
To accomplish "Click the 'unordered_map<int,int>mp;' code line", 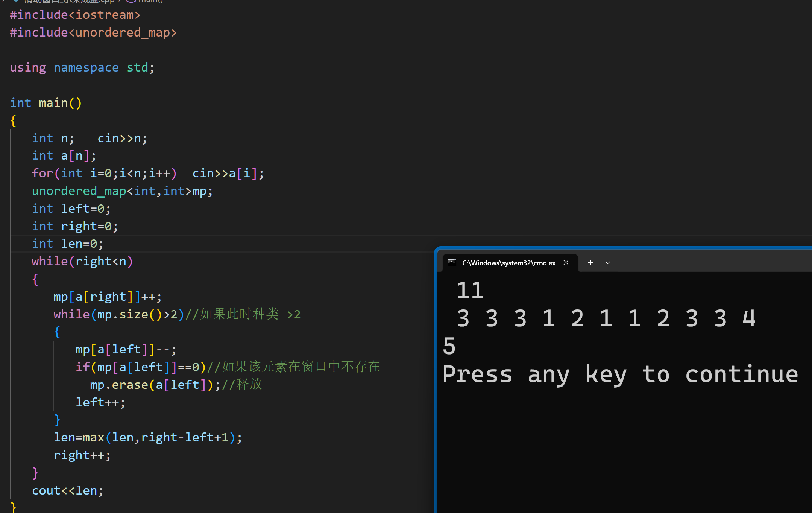I will click(122, 191).
